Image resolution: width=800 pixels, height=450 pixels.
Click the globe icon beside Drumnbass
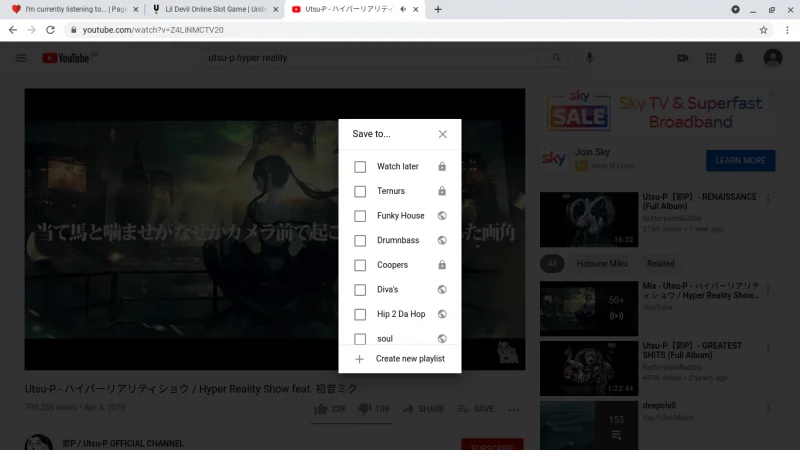point(442,240)
